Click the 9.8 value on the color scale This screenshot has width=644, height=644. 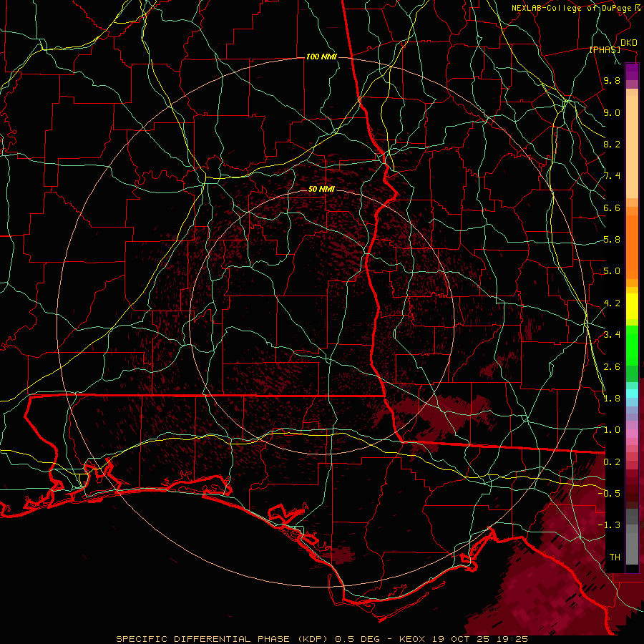pos(612,81)
